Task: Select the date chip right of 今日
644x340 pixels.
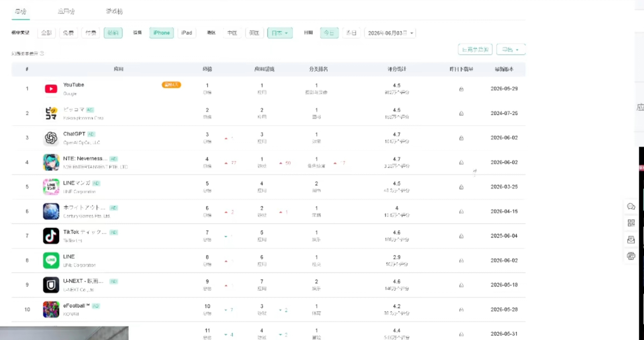Action: [351, 33]
